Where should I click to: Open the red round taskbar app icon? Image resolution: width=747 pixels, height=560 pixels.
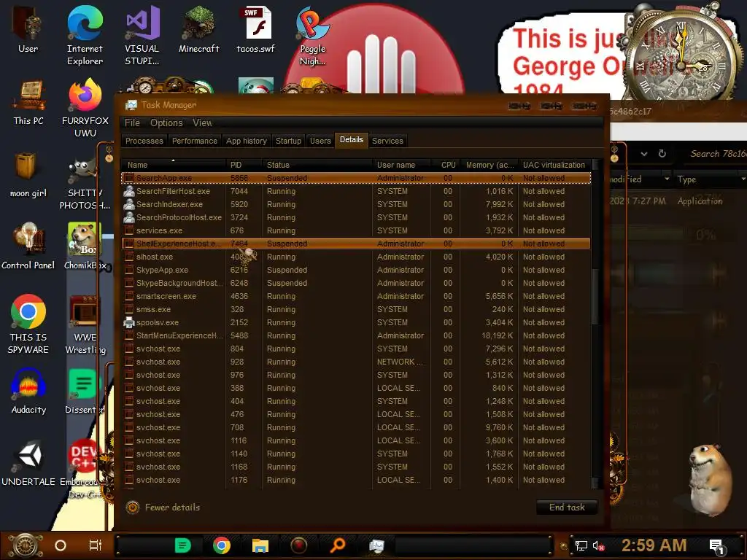click(298, 545)
